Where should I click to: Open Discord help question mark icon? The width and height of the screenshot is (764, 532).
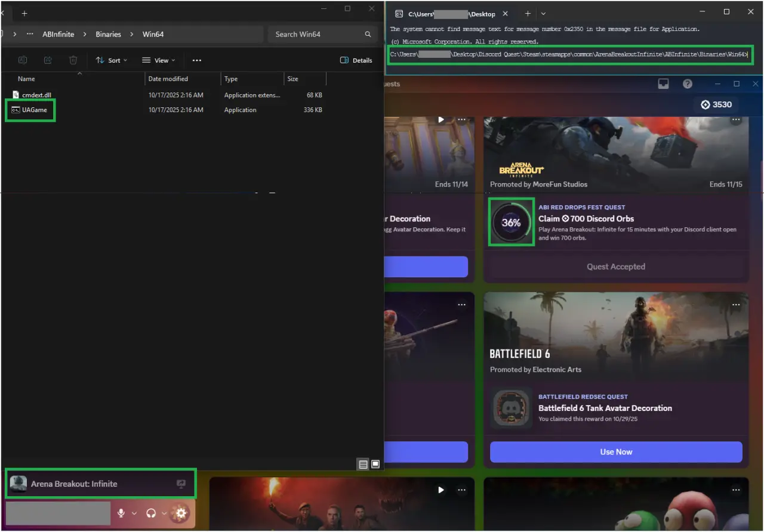pos(688,84)
